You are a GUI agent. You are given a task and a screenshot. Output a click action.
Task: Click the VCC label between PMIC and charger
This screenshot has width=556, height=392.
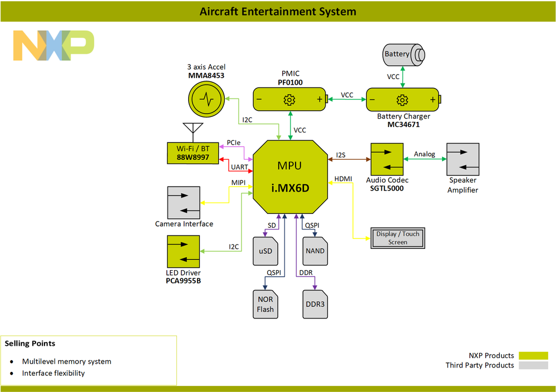point(347,95)
